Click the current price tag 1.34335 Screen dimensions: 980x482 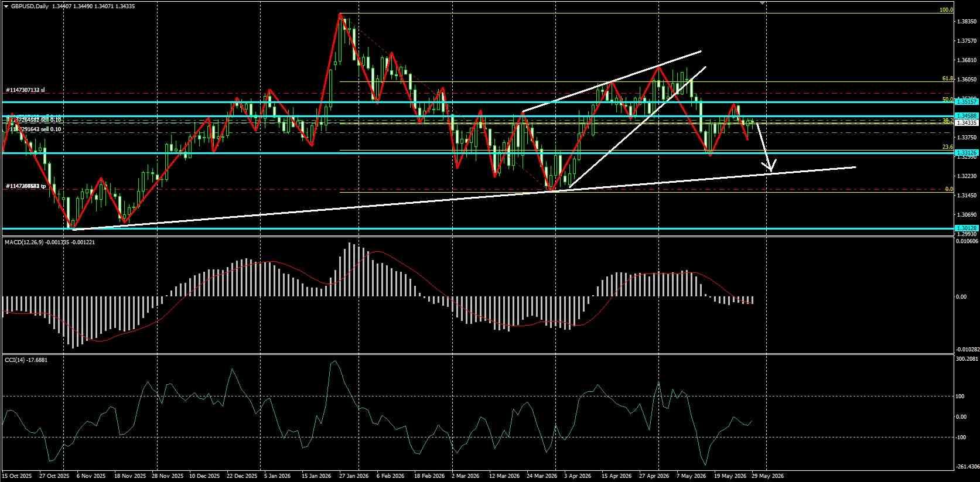tap(967, 123)
